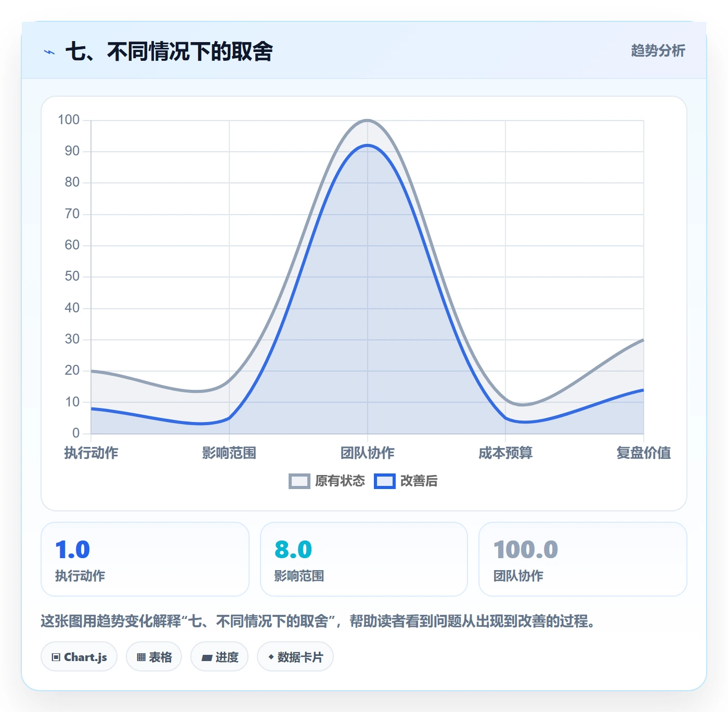728x712 pixels.
Task: Click the lightning icon beside the header title
Action: [x=49, y=52]
